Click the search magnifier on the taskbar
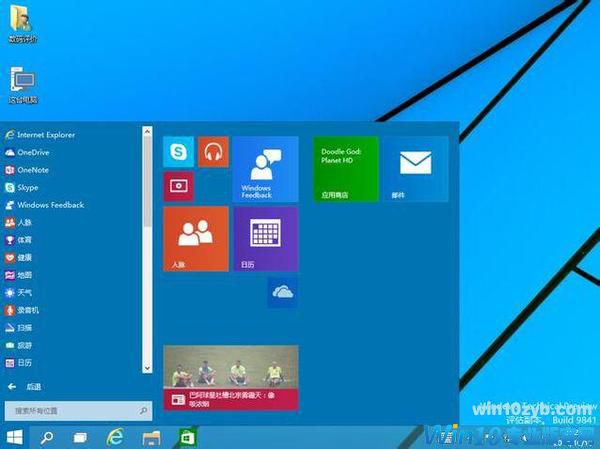Image resolution: width=600 pixels, height=449 pixels. pyautogui.click(x=47, y=437)
